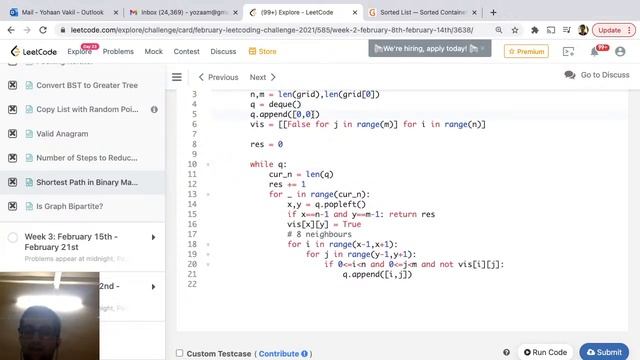Screen dimensions: 640x360
Task: Click the Chrome Update button
Action: [x=614, y=30]
